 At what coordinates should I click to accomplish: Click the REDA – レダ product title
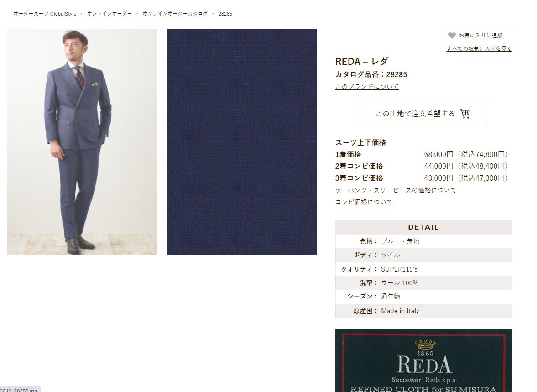pyautogui.click(x=362, y=62)
